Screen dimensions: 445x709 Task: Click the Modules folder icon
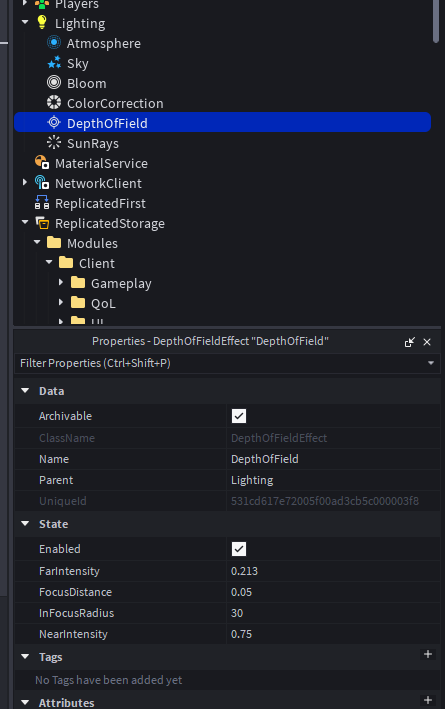coord(54,243)
